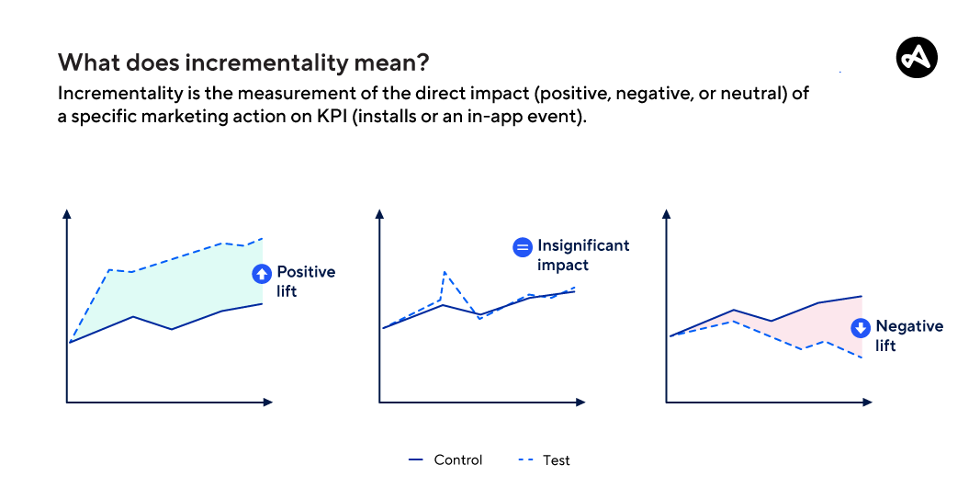Click the "Negative lift" text label

coord(908,335)
